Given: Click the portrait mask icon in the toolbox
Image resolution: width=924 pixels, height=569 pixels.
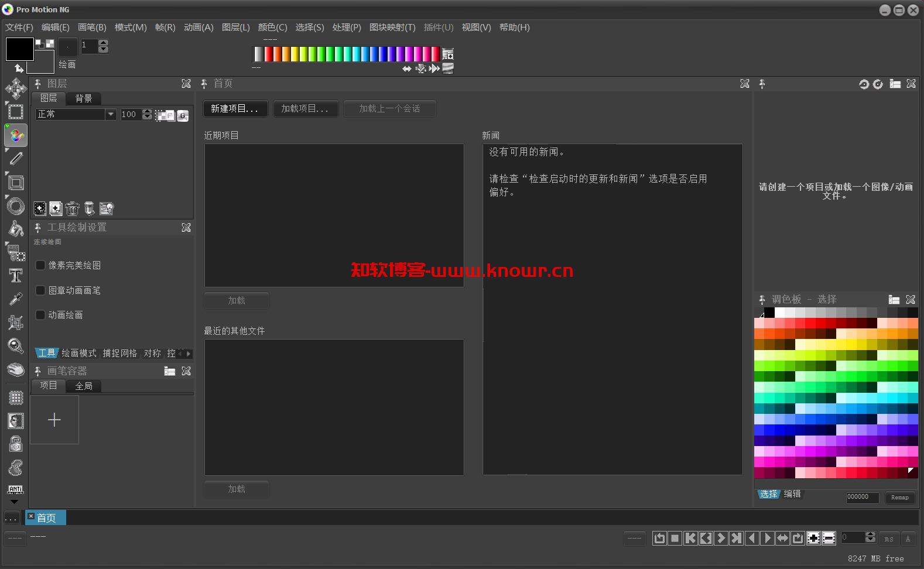Looking at the screenshot, I should pyautogui.click(x=16, y=421).
